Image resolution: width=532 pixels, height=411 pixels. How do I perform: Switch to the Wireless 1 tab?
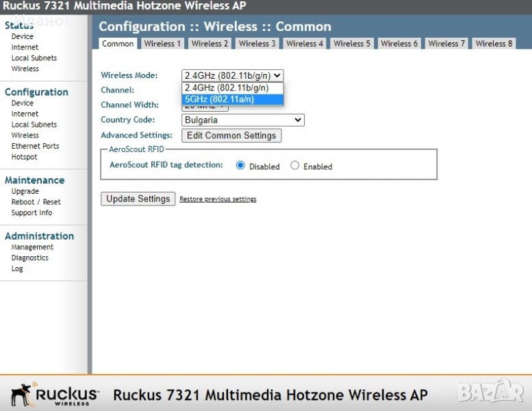[163, 43]
